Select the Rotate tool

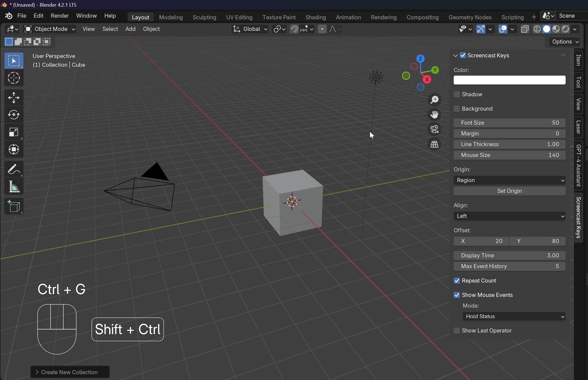[x=14, y=115]
